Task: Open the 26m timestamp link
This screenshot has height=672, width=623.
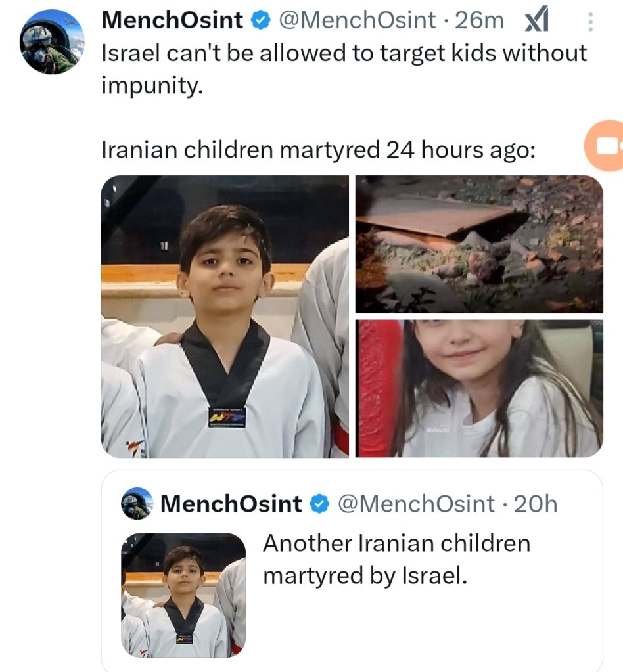Action: (x=479, y=21)
